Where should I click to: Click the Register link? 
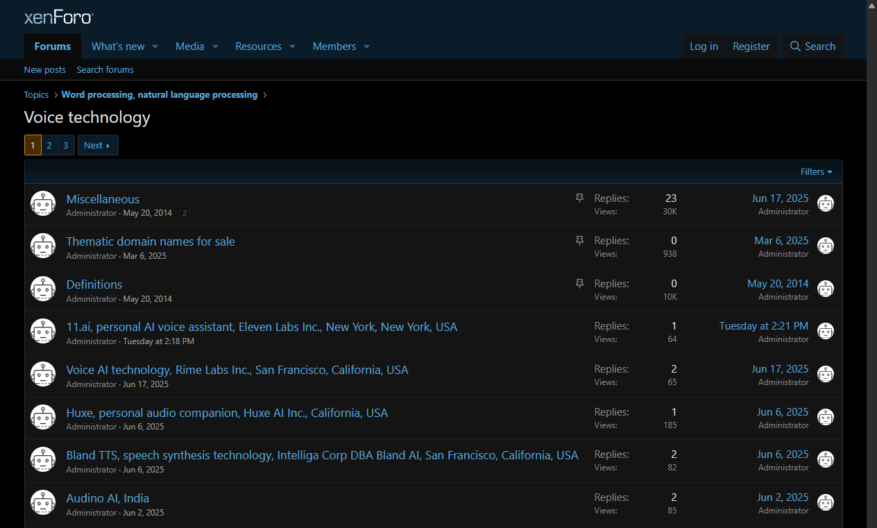pyautogui.click(x=751, y=46)
